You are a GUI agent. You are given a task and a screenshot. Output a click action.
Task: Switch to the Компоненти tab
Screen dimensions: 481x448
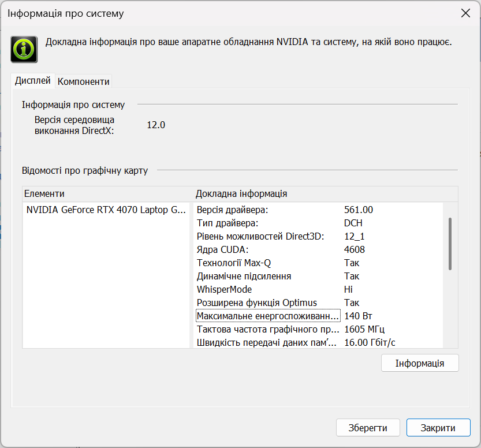point(83,81)
